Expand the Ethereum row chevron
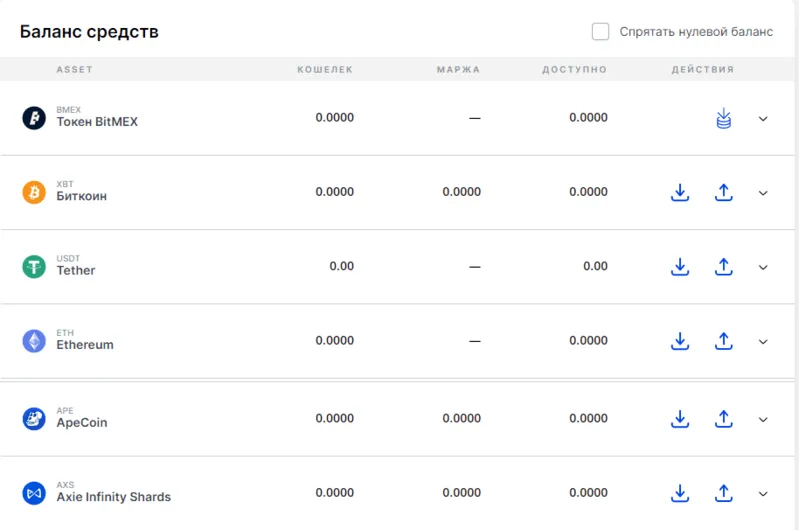799x530 pixels. pos(763,342)
